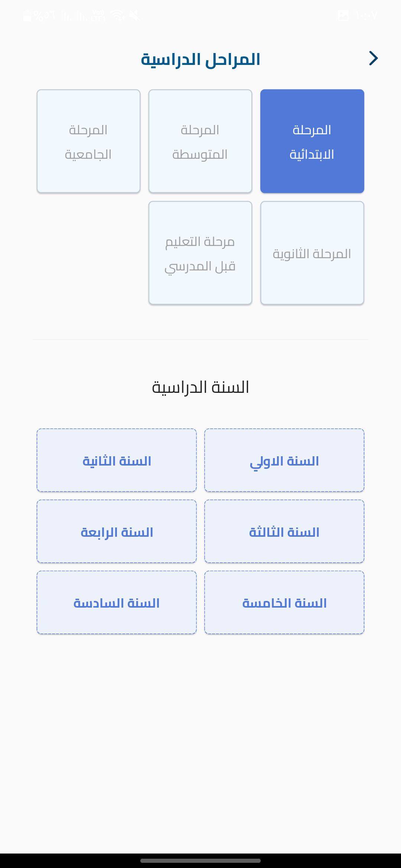
Task: Switch to المرحلة المتوسطة stage
Action: (x=200, y=141)
